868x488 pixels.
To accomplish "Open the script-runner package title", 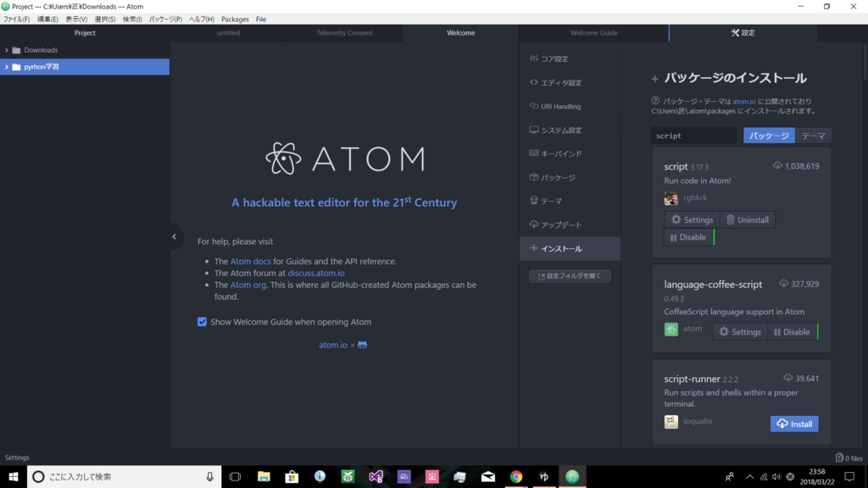I will tap(692, 379).
